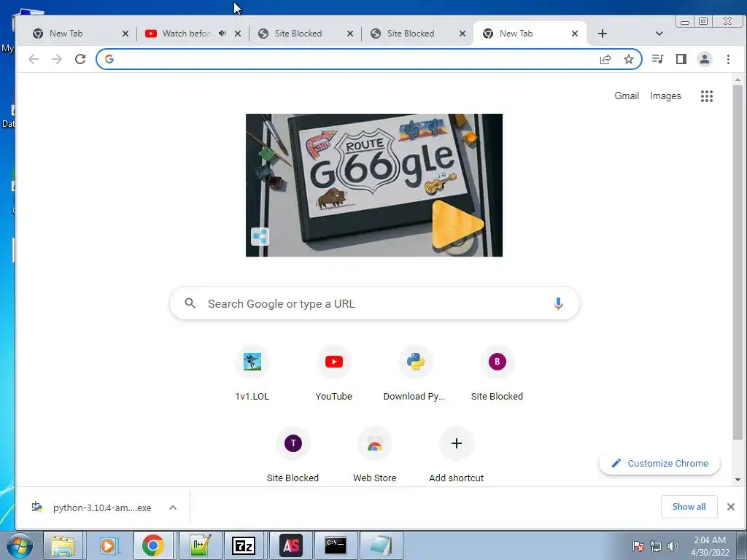Share this page from the address bar
This screenshot has height=560, width=747.
(605, 59)
